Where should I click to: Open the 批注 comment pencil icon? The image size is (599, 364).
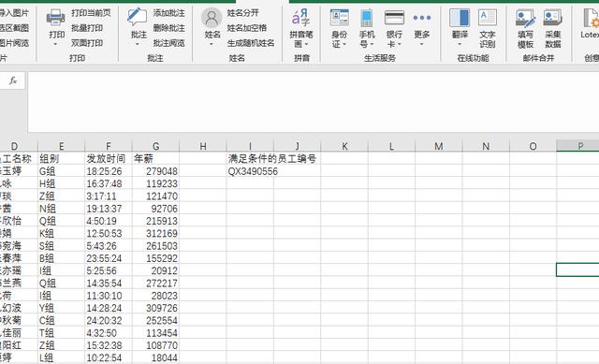pos(137,18)
